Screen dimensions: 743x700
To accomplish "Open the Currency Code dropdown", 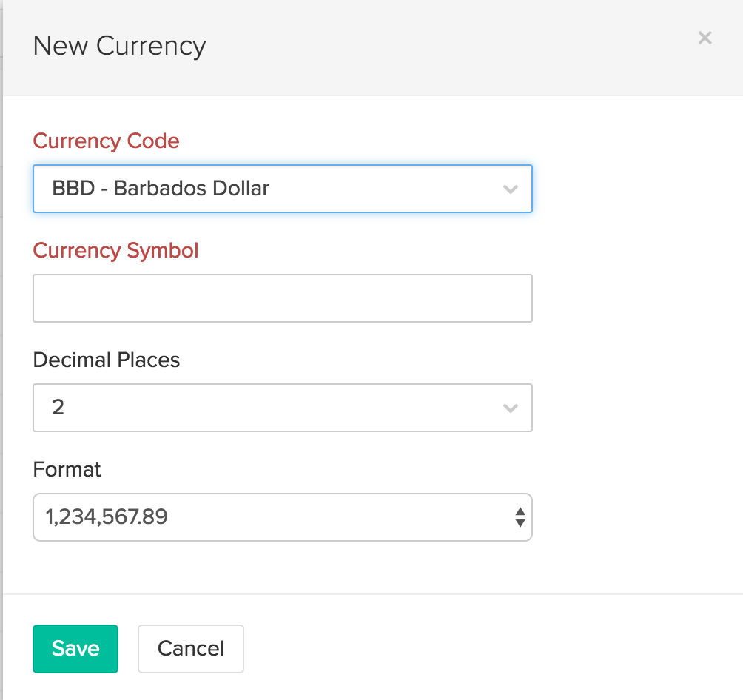I will [x=281, y=189].
